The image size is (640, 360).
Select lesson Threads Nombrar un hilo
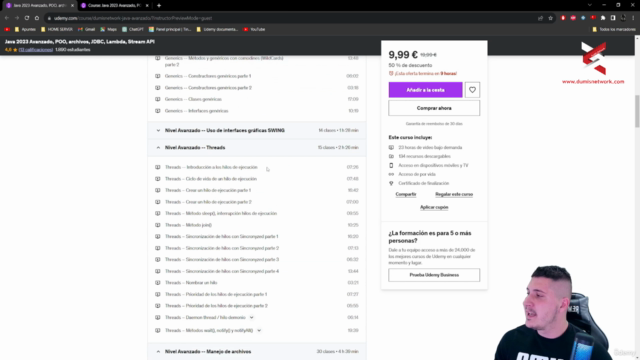coord(191,282)
